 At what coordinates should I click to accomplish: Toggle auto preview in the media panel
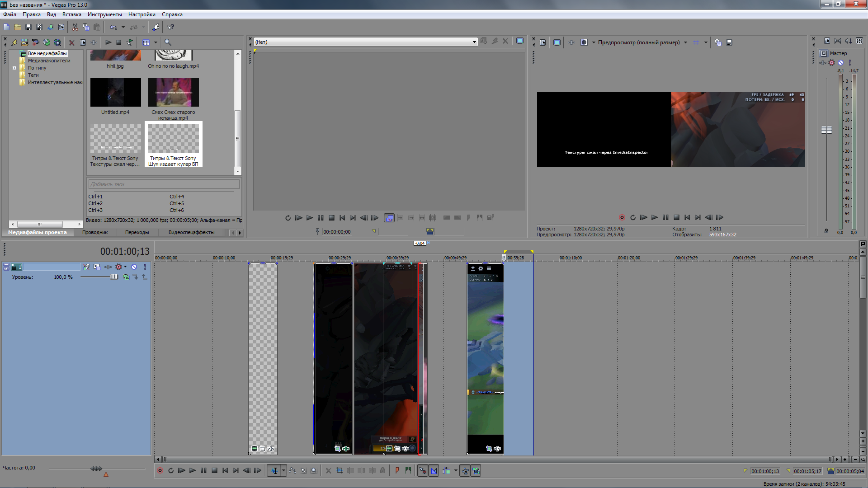(x=130, y=42)
